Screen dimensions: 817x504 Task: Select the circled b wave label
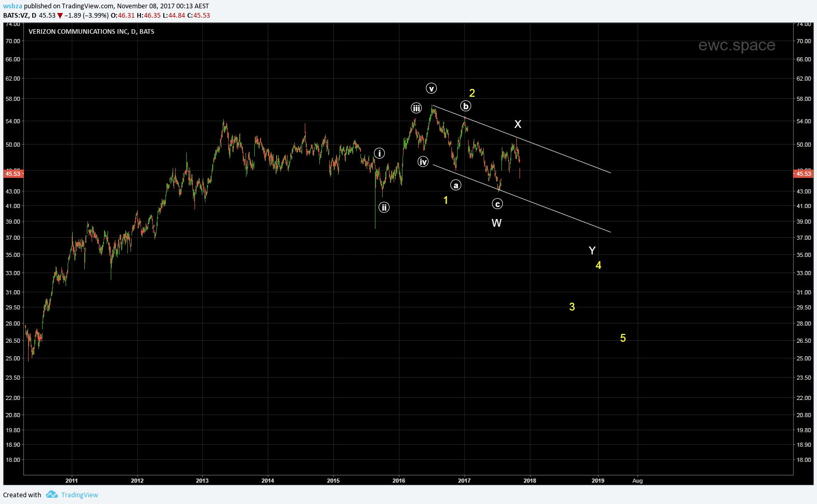point(465,106)
